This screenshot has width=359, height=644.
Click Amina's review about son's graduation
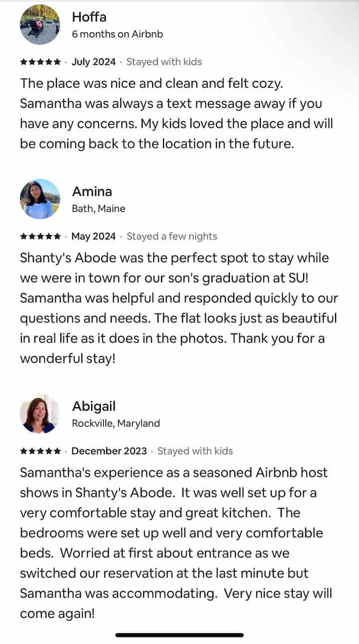click(179, 308)
